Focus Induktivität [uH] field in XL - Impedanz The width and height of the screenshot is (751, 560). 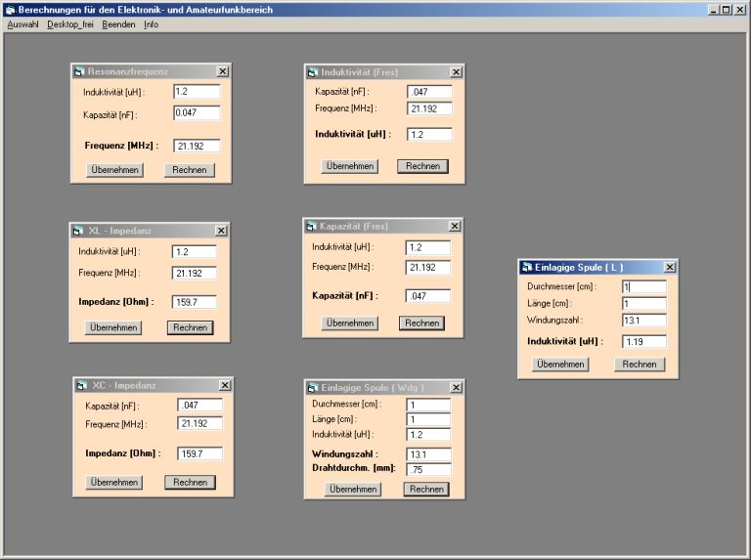(194, 252)
